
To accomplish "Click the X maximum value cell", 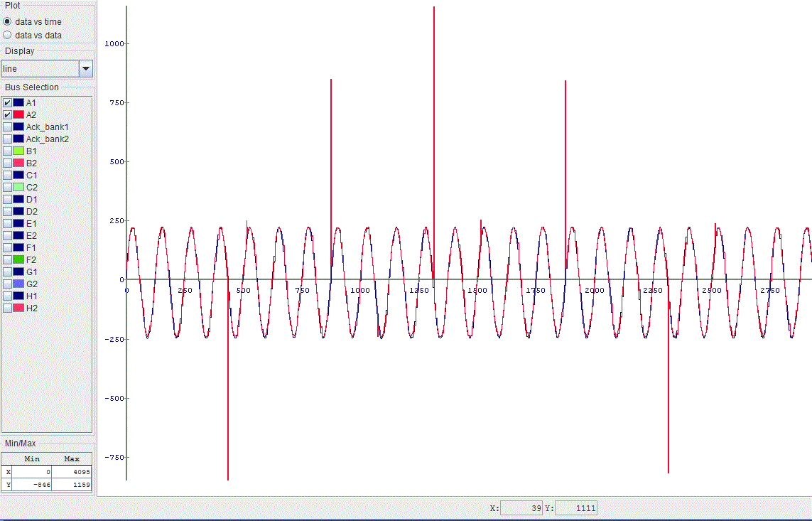I will 72,472.
